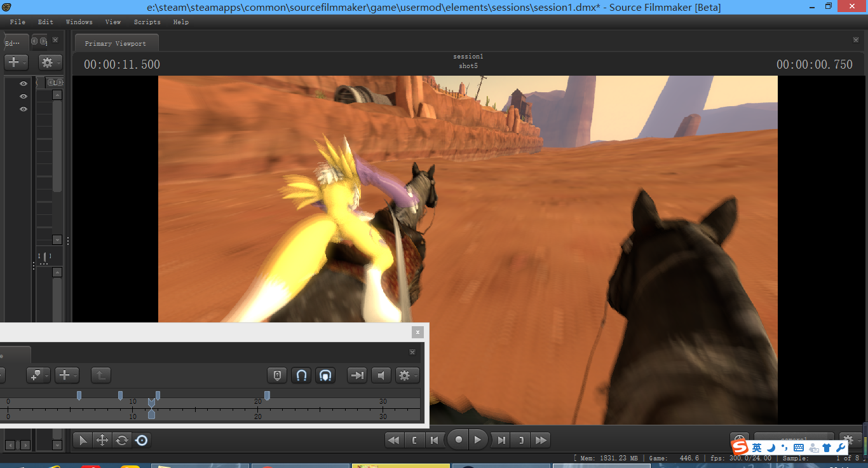Close the floating timeline window
868x468 pixels.
417,332
